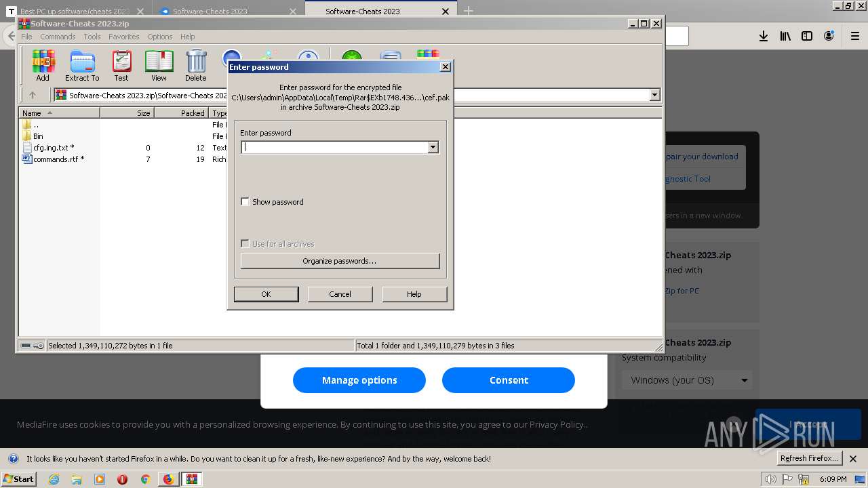Select the commands.rtf file row
Screen dimensions: 868x488
coord(53,159)
